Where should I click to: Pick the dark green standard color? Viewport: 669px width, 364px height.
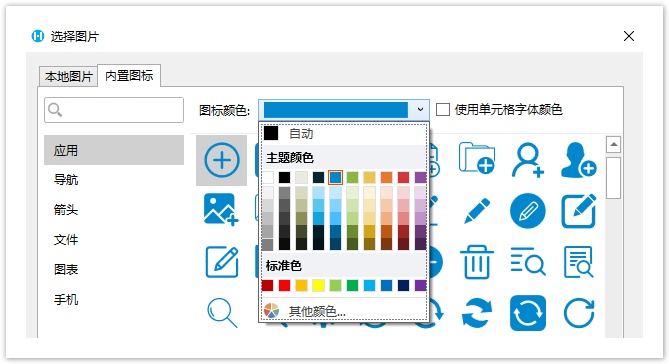352,285
